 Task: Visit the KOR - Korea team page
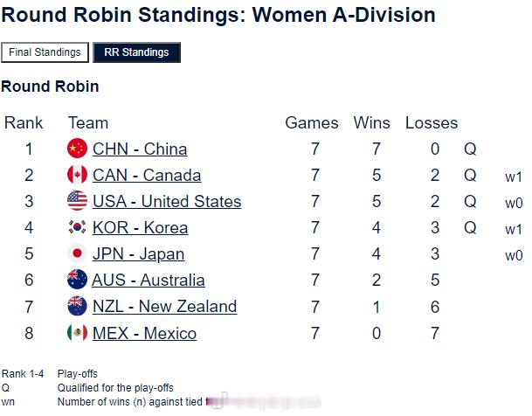click(x=140, y=228)
